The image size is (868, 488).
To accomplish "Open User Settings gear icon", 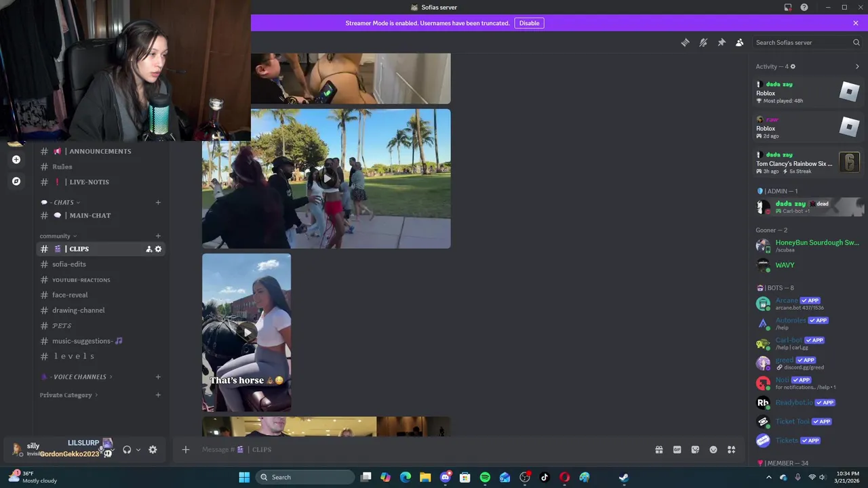I will (153, 449).
